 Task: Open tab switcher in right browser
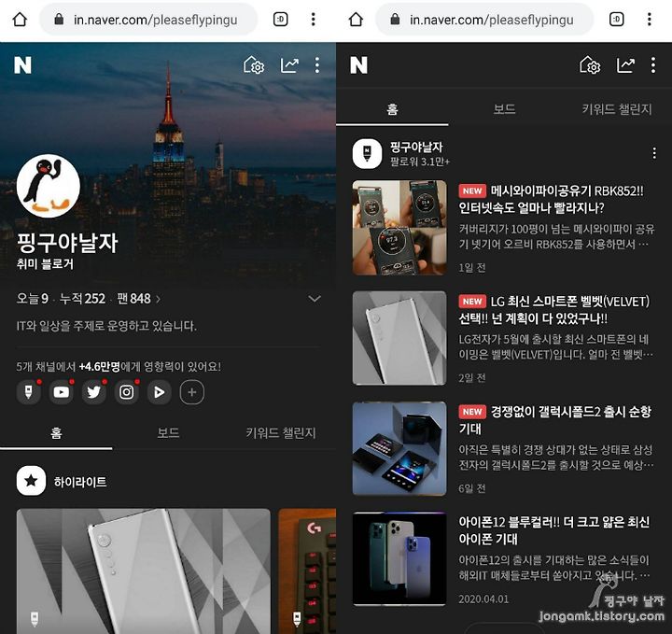pyautogui.click(x=617, y=20)
